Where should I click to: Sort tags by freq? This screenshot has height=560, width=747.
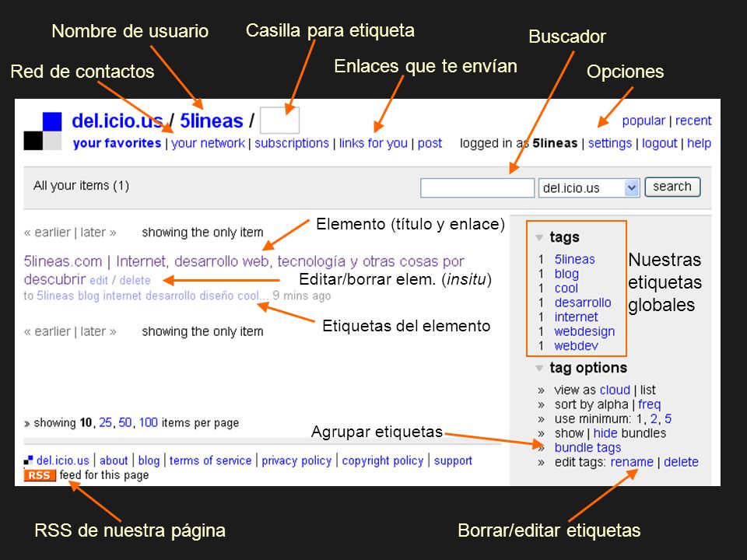click(x=649, y=404)
